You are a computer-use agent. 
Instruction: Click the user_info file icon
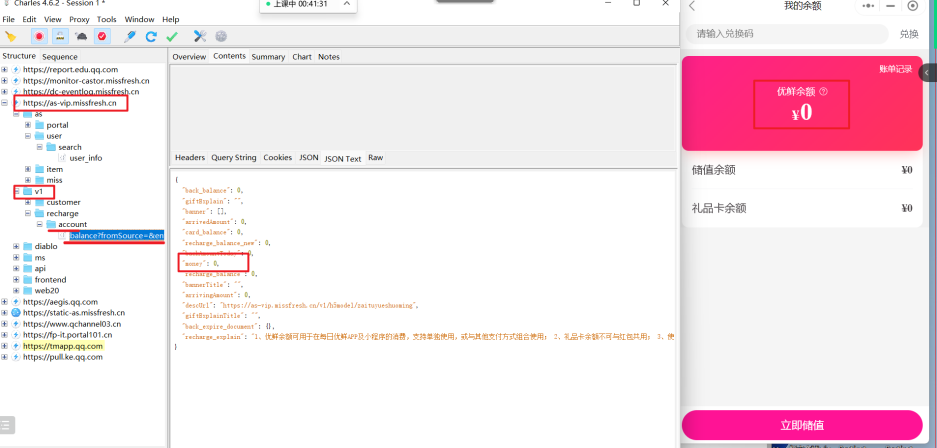(x=63, y=158)
